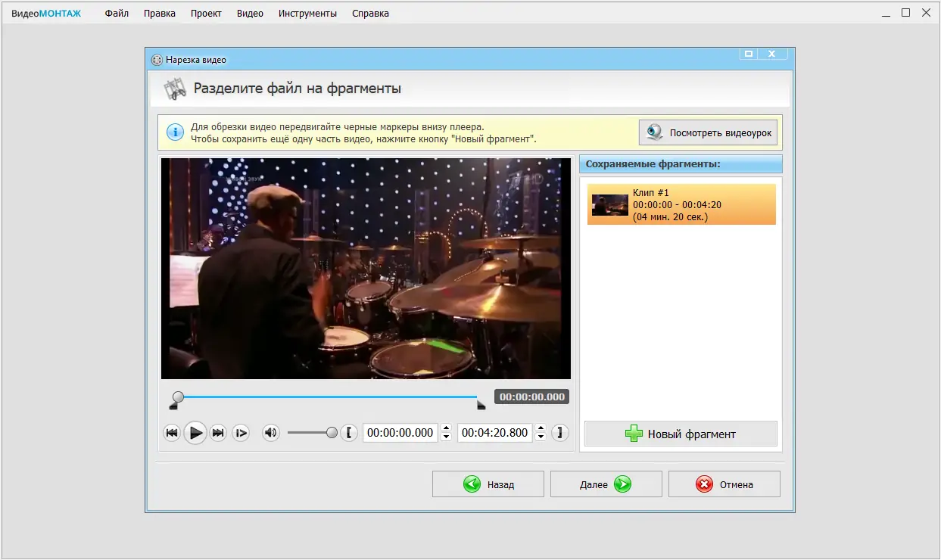Viewport: 941px width, 560px height.
Task: Click the ВидеоМОНТАЖ app title
Action: (x=46, y=14)
